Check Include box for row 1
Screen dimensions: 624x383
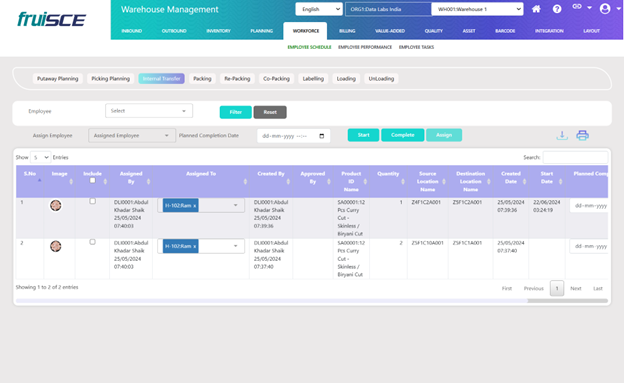coord(92,201)
